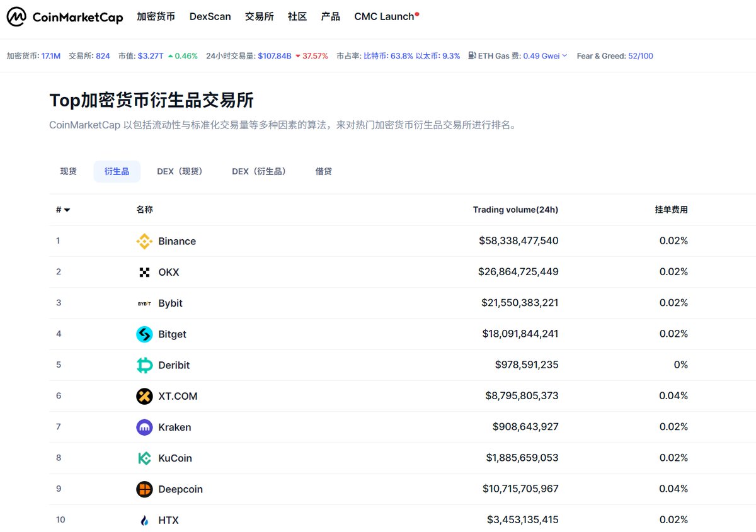Click the green market cap up arrow
Viewport: 756px width, 532px height.
coord(170,56)
